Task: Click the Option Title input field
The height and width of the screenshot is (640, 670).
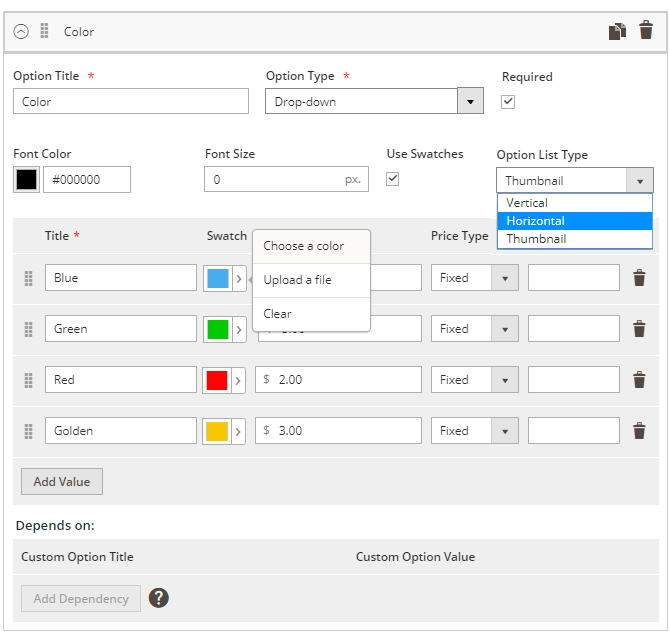Action: coord(131,101)
